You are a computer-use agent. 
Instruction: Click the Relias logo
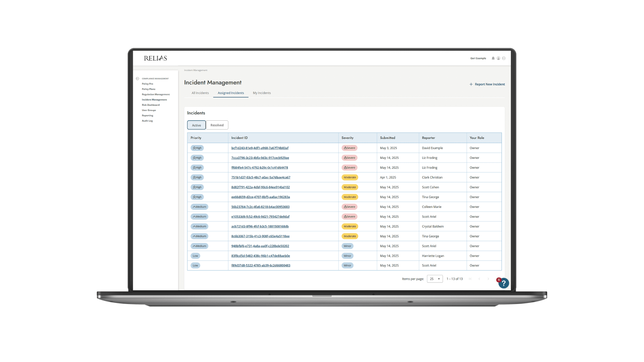[x=155, y=58]
